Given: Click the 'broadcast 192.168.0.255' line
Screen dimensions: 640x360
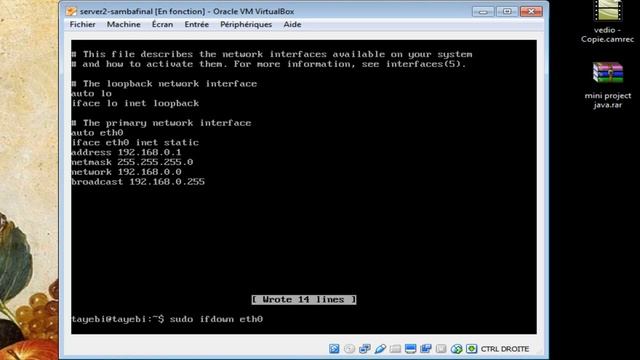Looking at the screenshot, I should coord(138,182).
